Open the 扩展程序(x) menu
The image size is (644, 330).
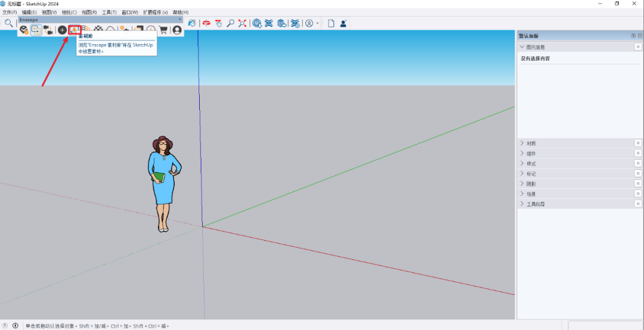[155, 13]
